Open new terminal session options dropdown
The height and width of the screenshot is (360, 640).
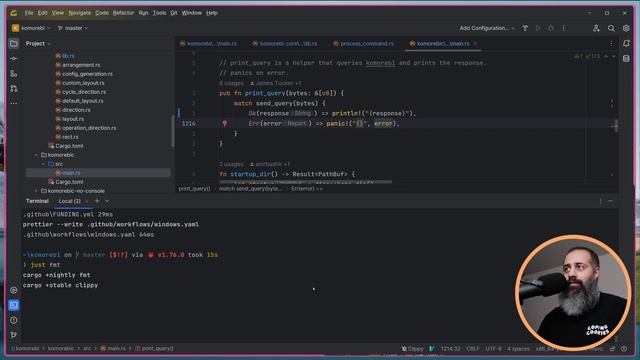(x=107, y=201)
